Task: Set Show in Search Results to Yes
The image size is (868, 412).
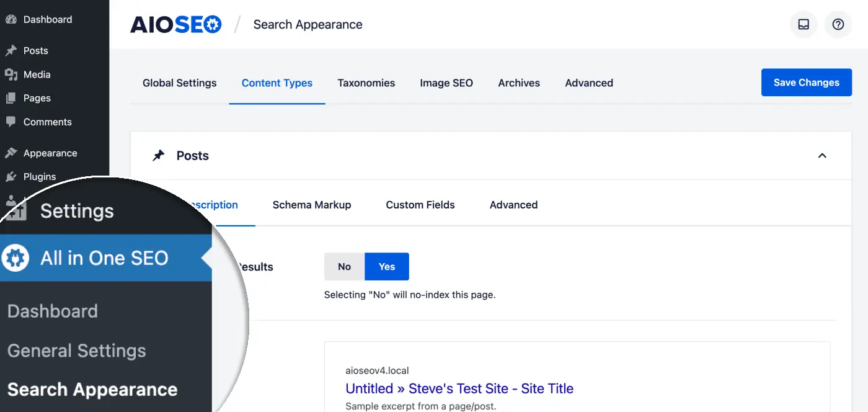Action: [387, 267]
